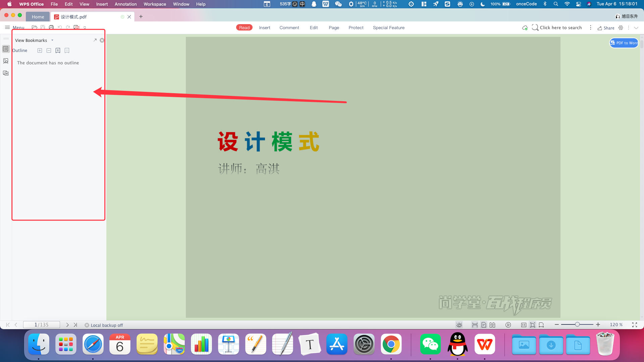Viewport: 644px width, 362px height.
Task: Open the Annotation menu in menu bar
Action: [x=125, y=4]
